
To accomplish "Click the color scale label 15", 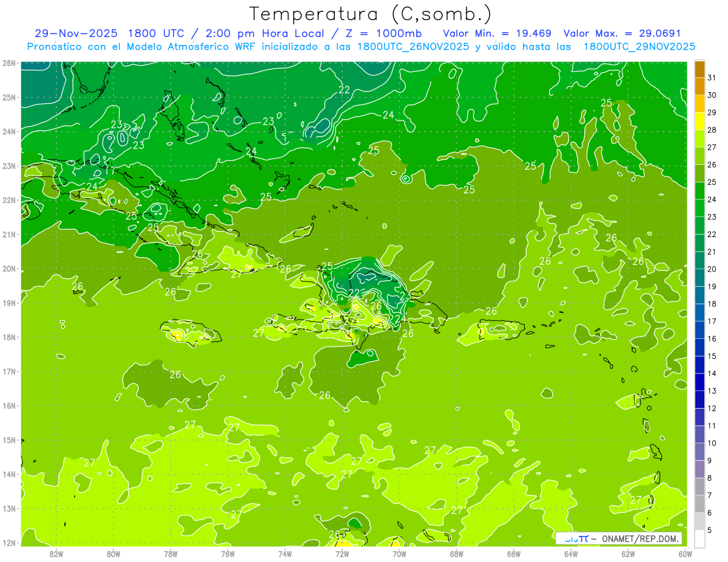I will pos(712,356).
